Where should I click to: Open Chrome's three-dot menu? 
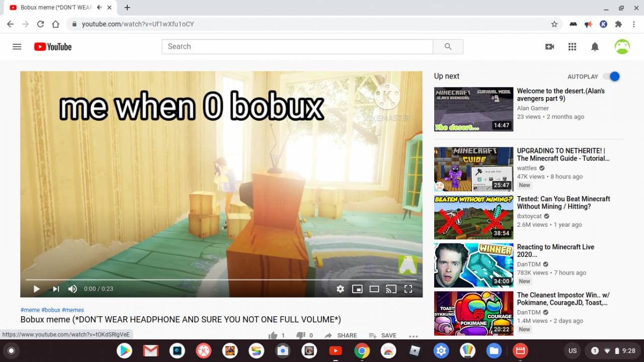click(633, 24)
